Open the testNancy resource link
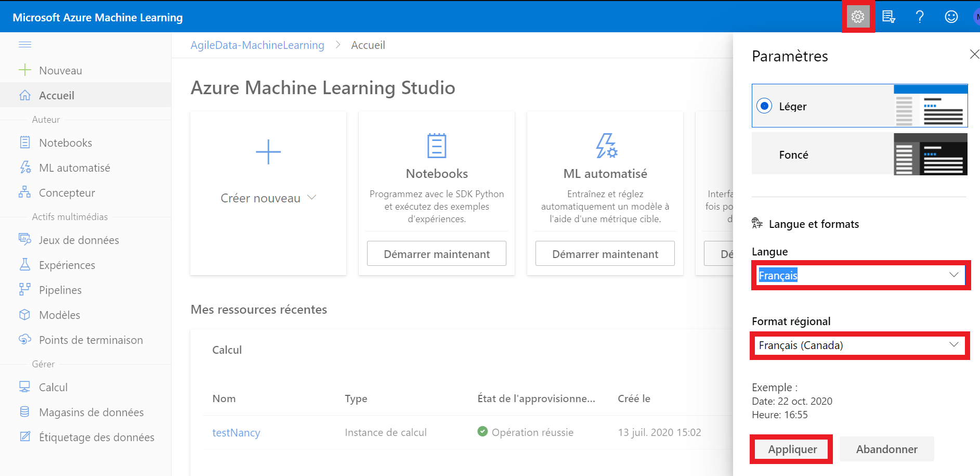The image size is (980, 476). click(236, 432)
